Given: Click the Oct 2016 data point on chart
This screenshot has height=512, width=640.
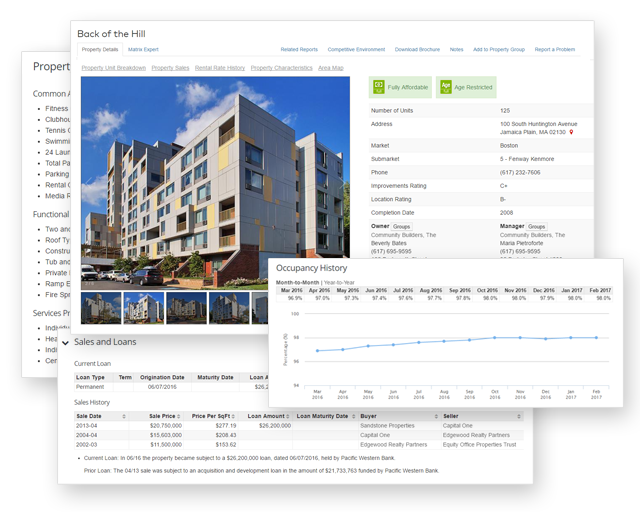Looking at the screenshot, I should tap(494, 338).
